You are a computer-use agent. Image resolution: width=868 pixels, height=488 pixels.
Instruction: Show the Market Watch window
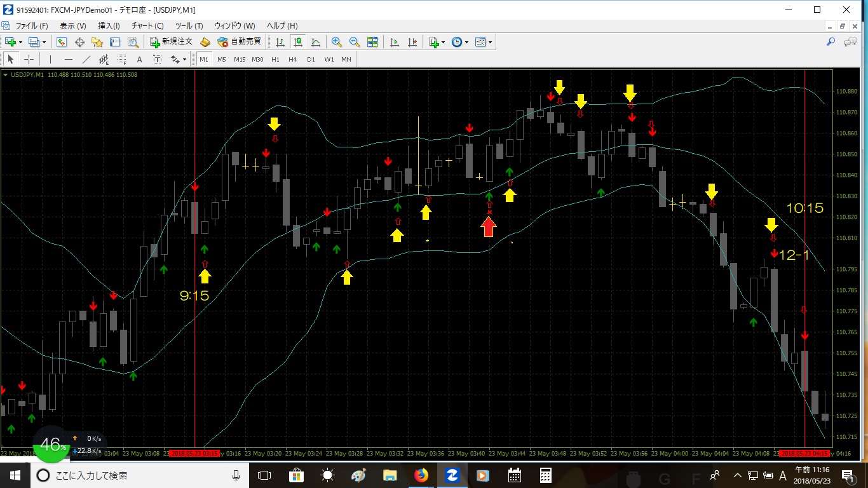pyautogui.click(x=62, y=42)
